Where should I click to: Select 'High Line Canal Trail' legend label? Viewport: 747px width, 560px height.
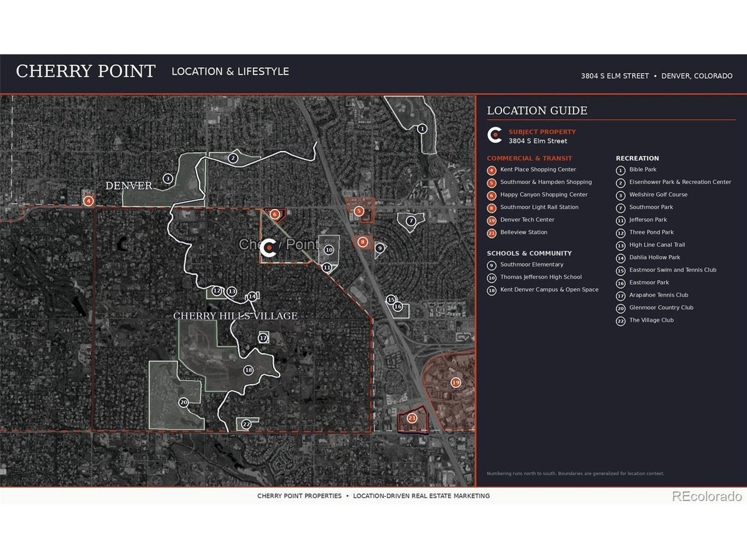point(657,245)
